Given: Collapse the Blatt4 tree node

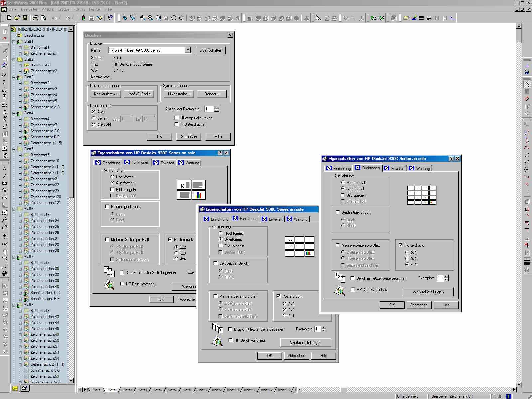Looking at the screenshot, I should (14, 113).
